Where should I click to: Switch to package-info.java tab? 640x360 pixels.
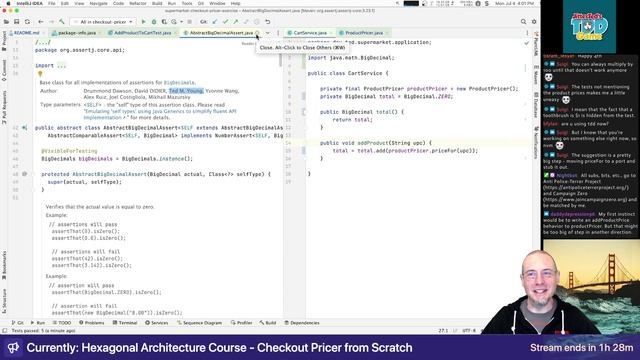click(77, 33)
